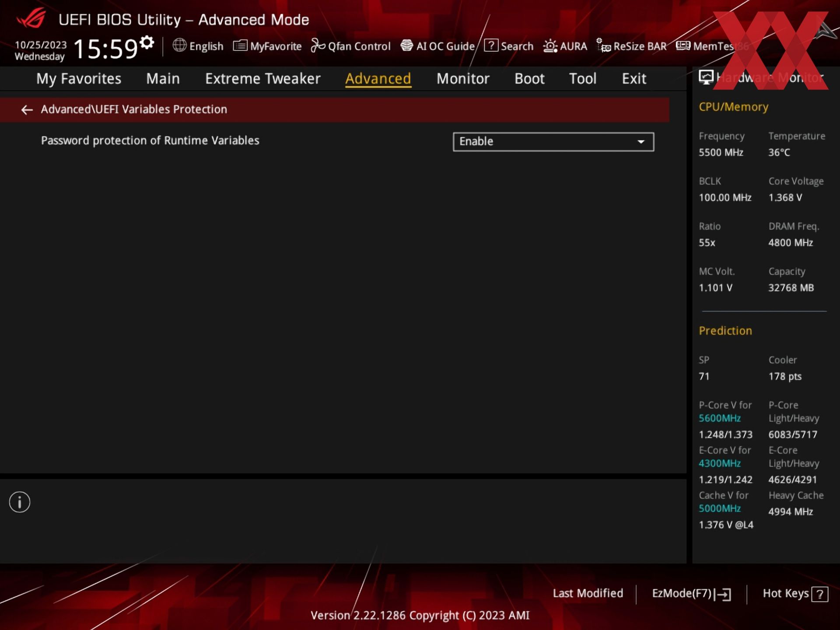The height and width of the screenshot is (630, 840).
Task: Open the Password protection Enable dropdown
Action: coord(553,141)
